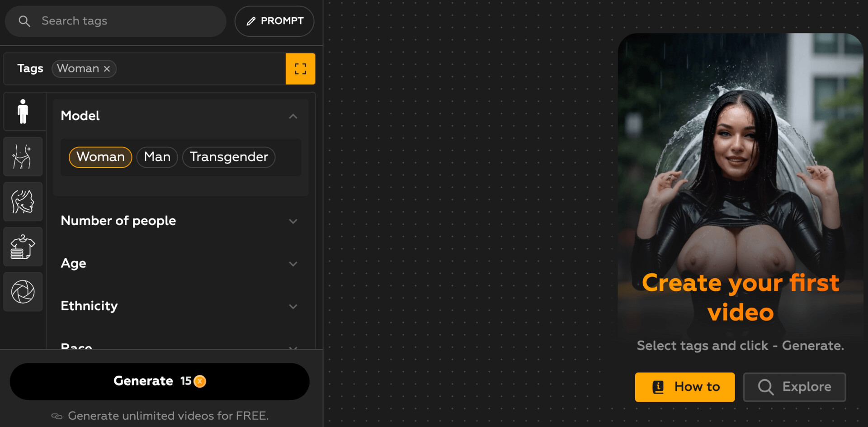Select the person silhouette category icon

[23, 111]
